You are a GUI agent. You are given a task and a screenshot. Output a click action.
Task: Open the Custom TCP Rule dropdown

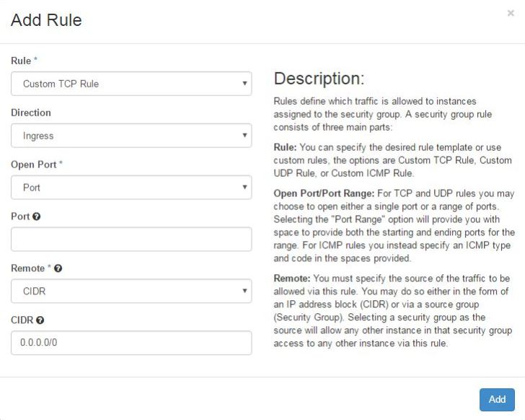(131, 84)
